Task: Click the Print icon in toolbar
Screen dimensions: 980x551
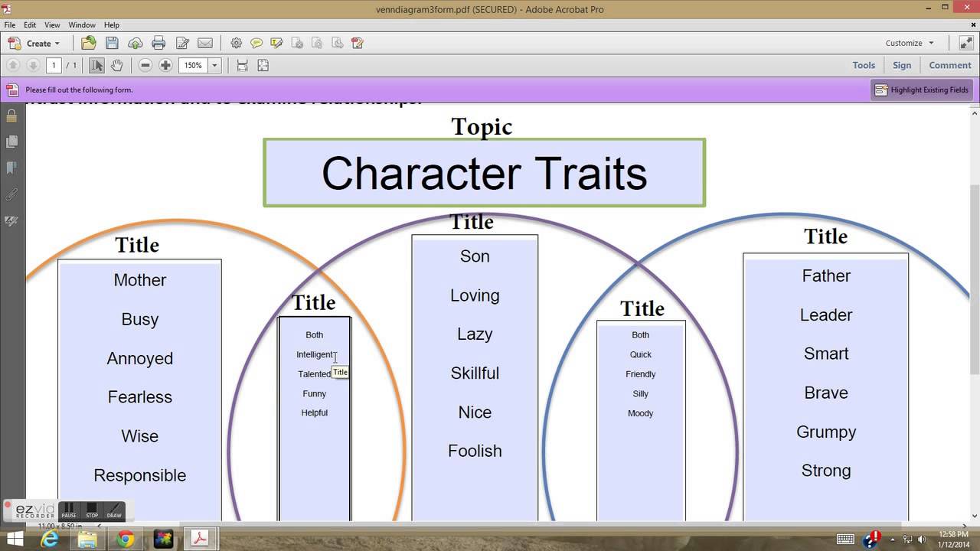Action: 158,44
